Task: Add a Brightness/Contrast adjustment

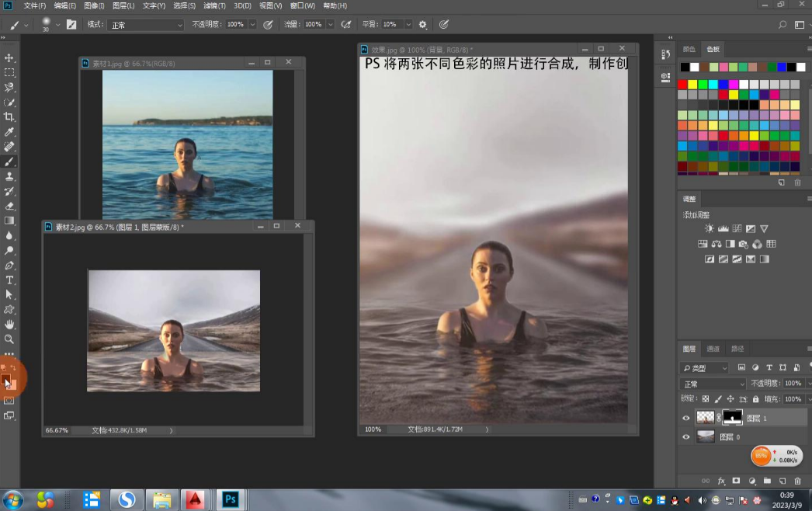Action: coord(710,228)
